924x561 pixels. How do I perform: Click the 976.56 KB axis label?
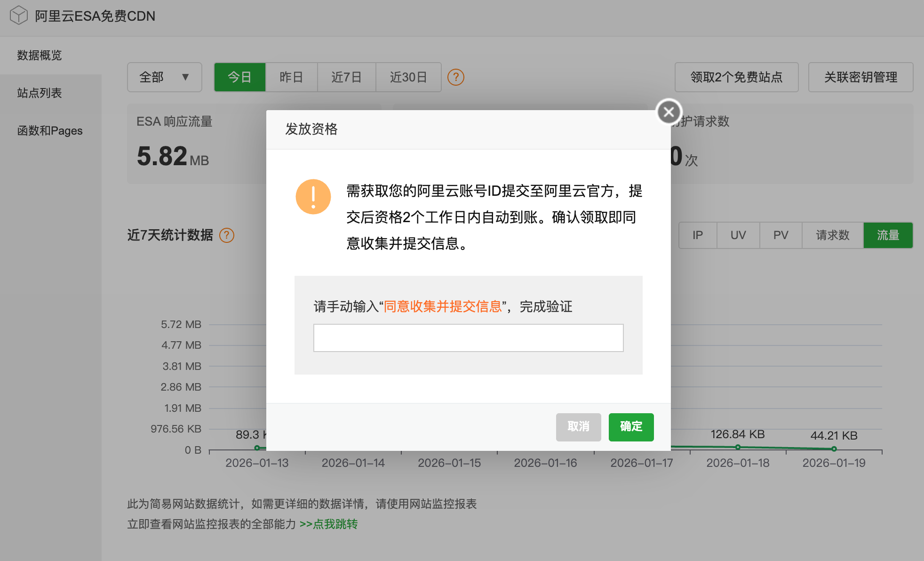point(176,429)
